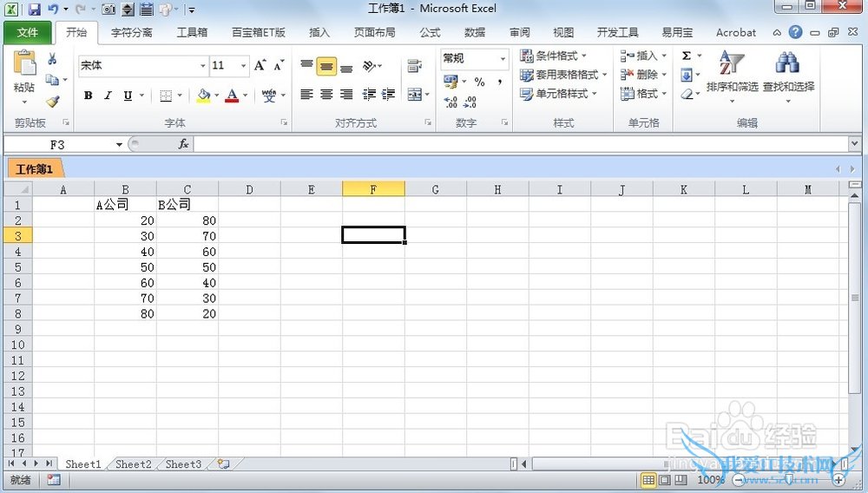Viewport: 868px width, 493px height.
Task: Click the Fill down arrow icon
Action: point(687,75)
